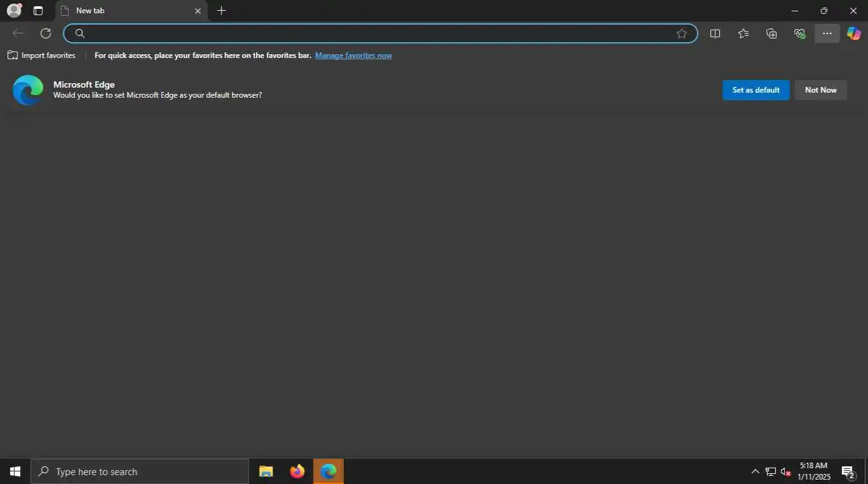Click Microsoft Edge taskbar icon

pyautogui.click(x=328, y=471)
